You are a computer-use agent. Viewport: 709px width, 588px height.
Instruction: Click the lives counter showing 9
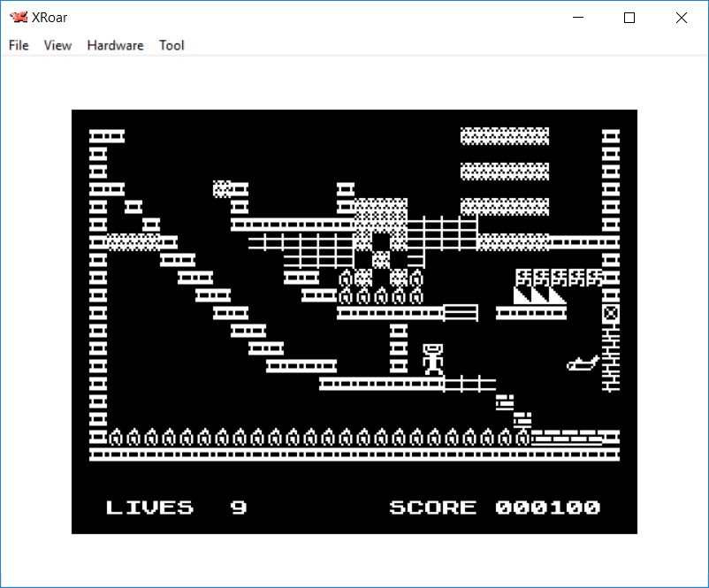tap(239, 508)
